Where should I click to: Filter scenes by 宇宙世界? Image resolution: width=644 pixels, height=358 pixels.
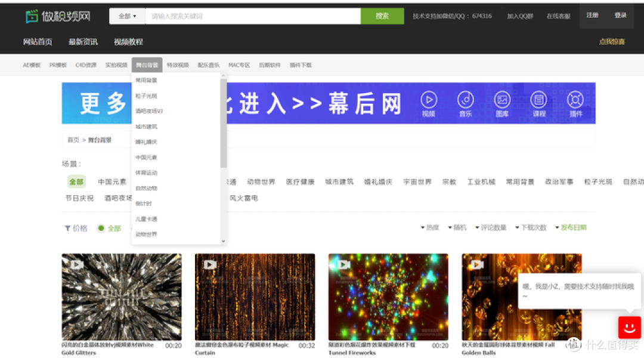pos(417,181)
